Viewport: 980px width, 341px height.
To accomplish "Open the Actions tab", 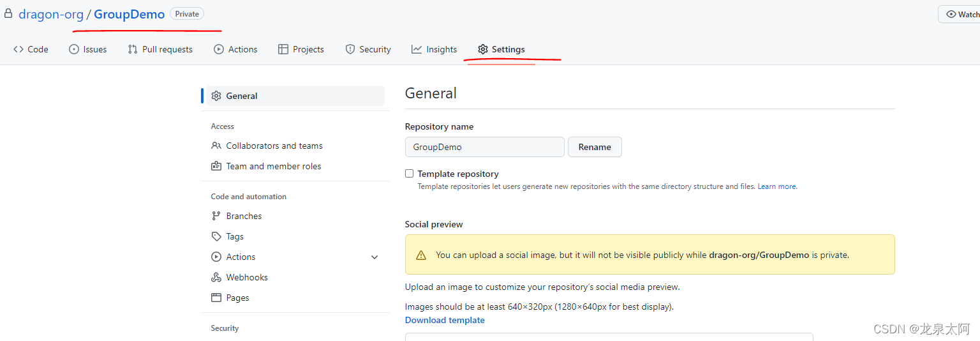I will [x=235, y=49].
